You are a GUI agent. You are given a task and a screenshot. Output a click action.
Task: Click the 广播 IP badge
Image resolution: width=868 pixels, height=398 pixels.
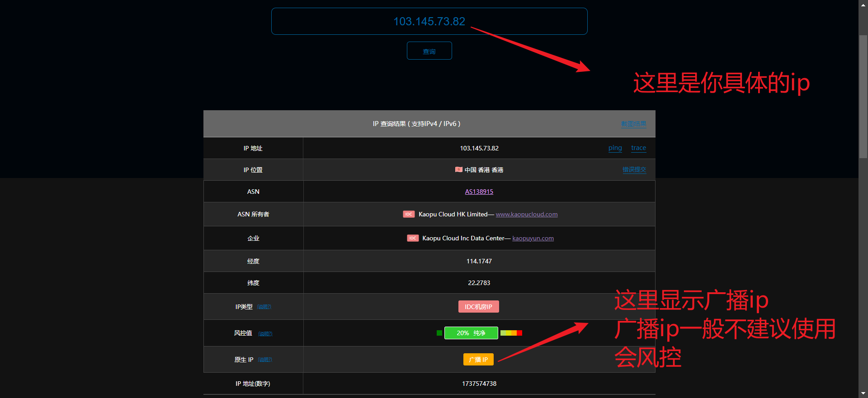[478, 360]
